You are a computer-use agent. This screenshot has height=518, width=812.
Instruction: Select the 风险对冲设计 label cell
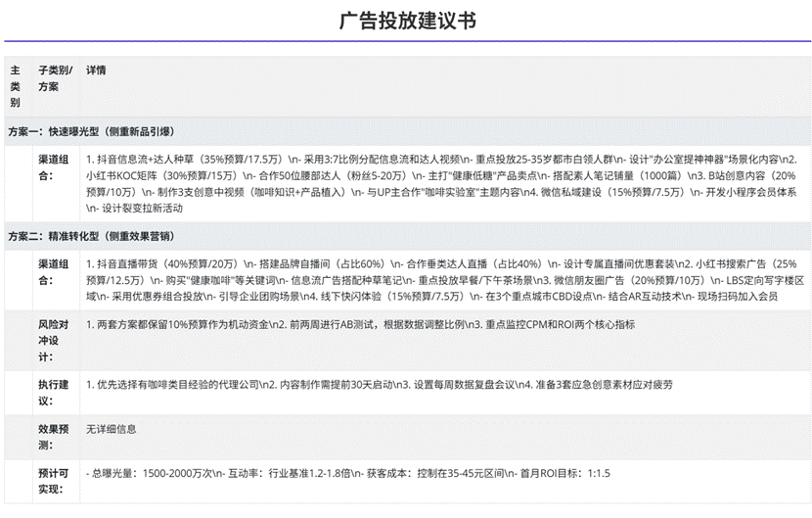[56, 341]
